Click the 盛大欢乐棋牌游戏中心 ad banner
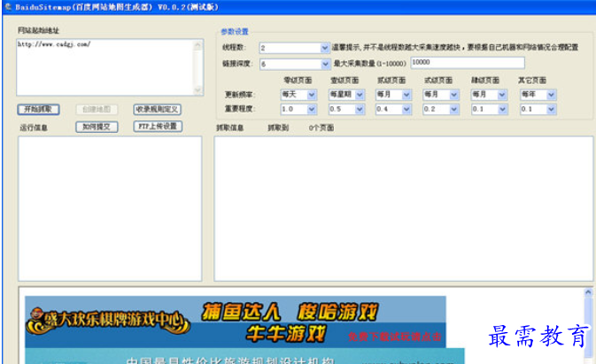The width and height of the screenshot is (596, 364). (x=236, y=321)
